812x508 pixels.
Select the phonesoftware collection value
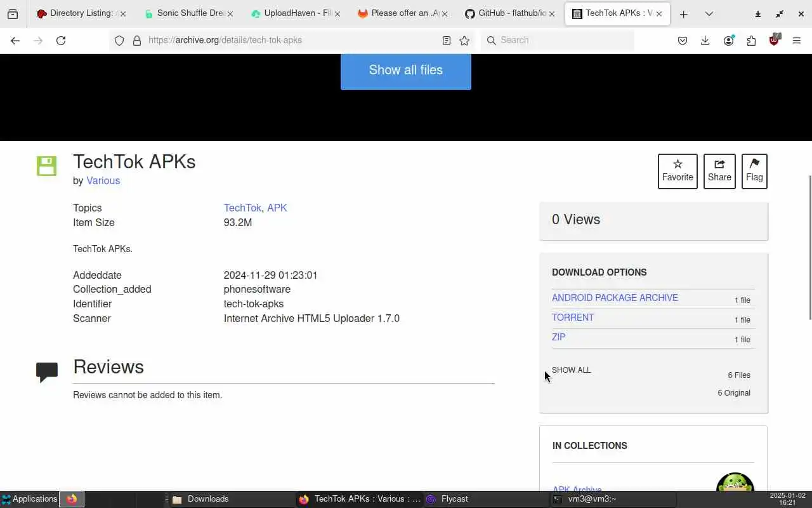pyautogui.click(x=257, y=290)
